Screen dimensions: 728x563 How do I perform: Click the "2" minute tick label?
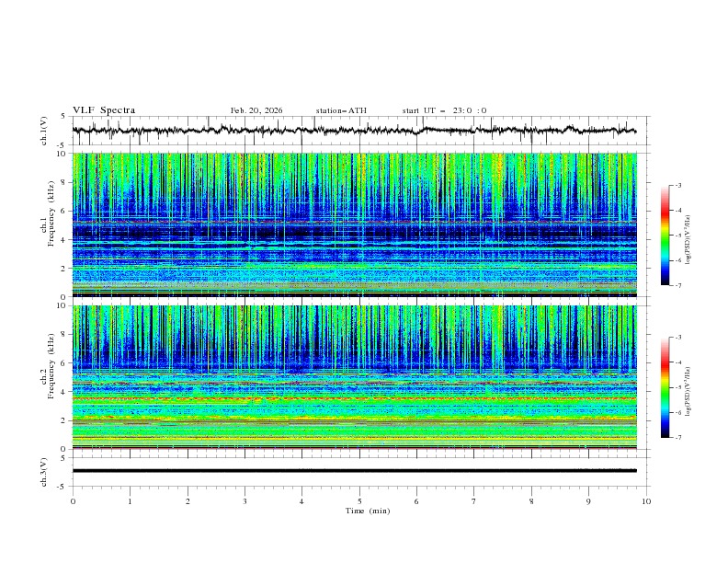click(188, 501)
